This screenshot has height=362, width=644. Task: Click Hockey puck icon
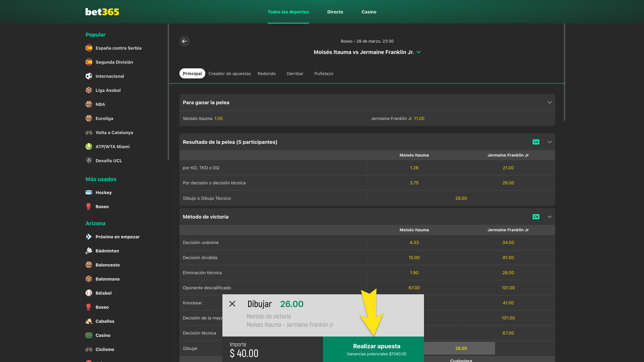click(x=89, y=192)
